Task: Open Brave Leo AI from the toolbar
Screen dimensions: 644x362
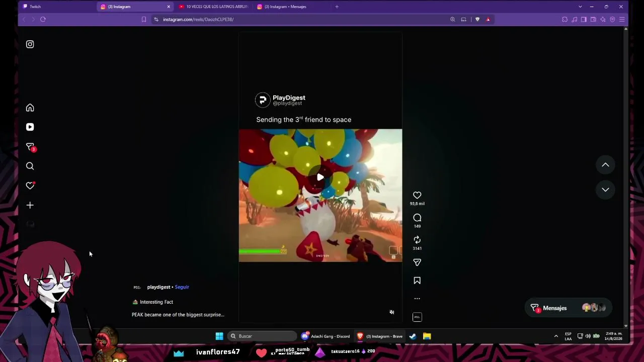Action: 603,19
